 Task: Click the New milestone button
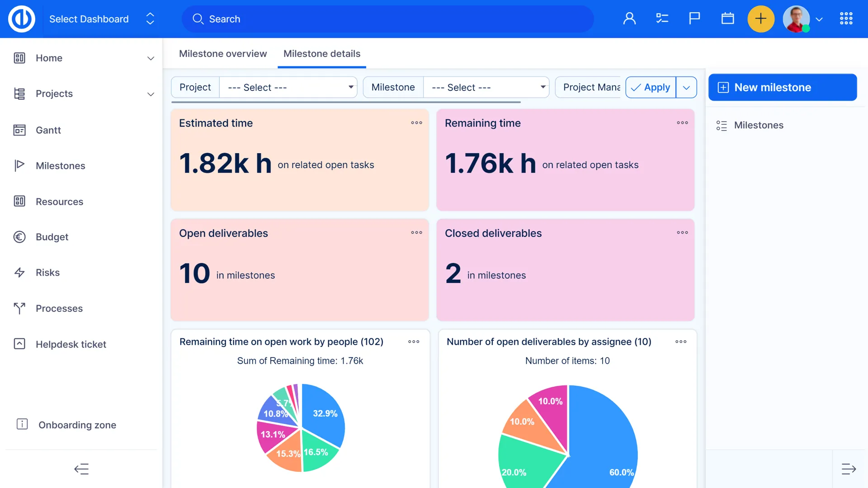[782, 87]
